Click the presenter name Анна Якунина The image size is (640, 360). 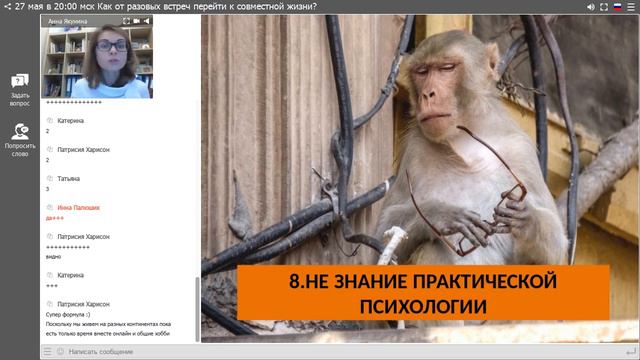(68, 21)
